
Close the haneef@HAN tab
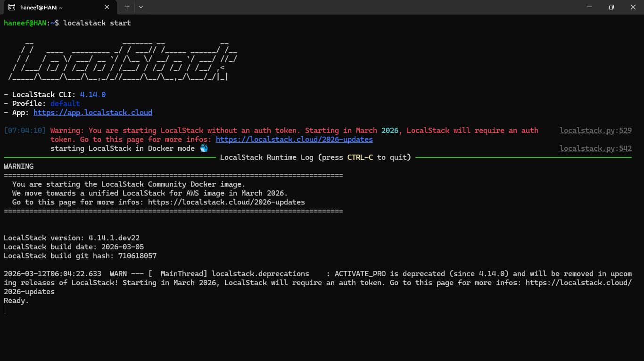point(107,7)
